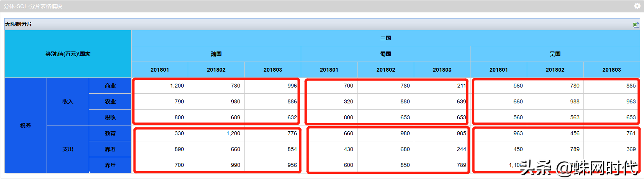Select cell 890 in the 养老 row
Image resolution: width=644 pixels, height=182 pixels.
[x=160, y=149]
